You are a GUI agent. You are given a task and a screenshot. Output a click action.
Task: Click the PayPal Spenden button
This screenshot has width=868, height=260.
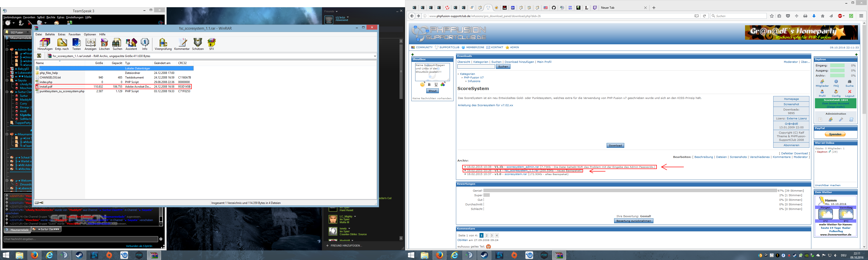pyautogui.click(x=835, y=134)
